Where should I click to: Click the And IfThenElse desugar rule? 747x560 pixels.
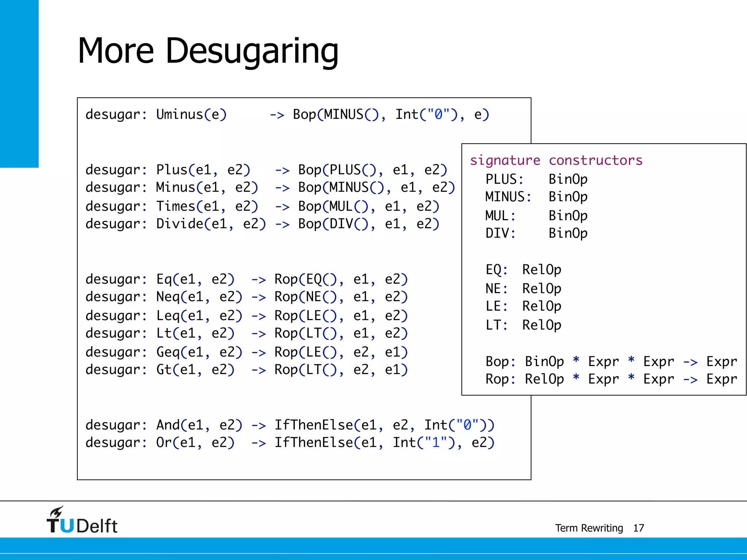290,425
